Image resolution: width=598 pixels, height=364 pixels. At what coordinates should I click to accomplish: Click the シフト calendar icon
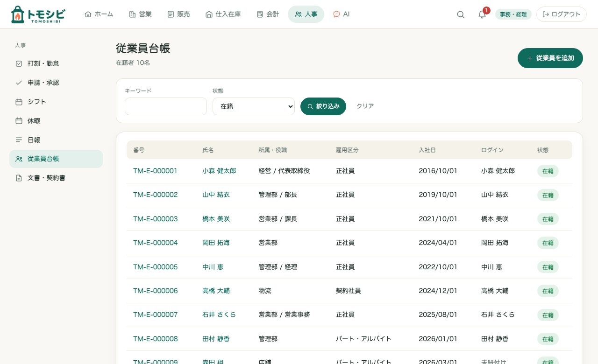19,102
